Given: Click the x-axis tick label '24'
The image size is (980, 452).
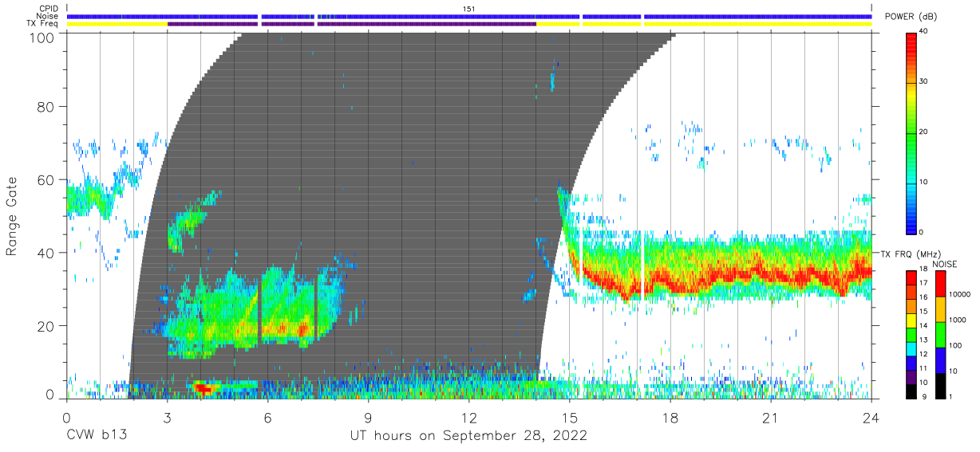Looking at the screenshot, I should pos(871,417).
